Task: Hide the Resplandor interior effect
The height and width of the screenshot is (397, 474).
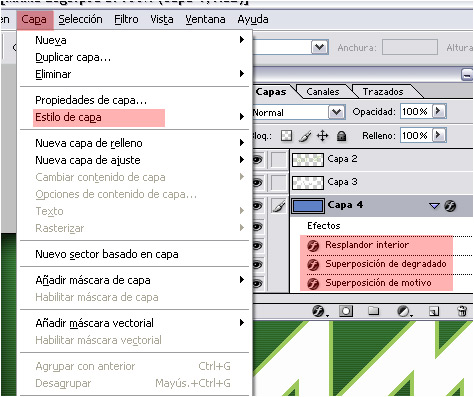Action: click(x=257, y=246)
